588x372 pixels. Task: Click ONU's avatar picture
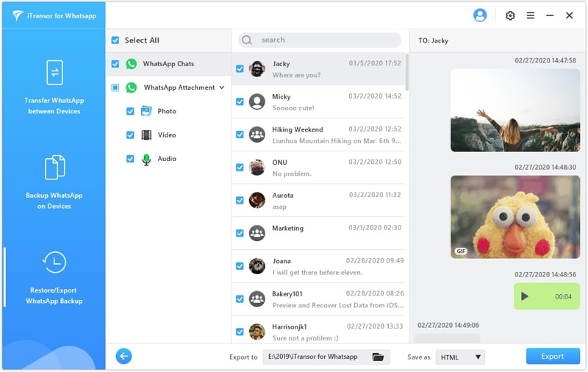257,167
